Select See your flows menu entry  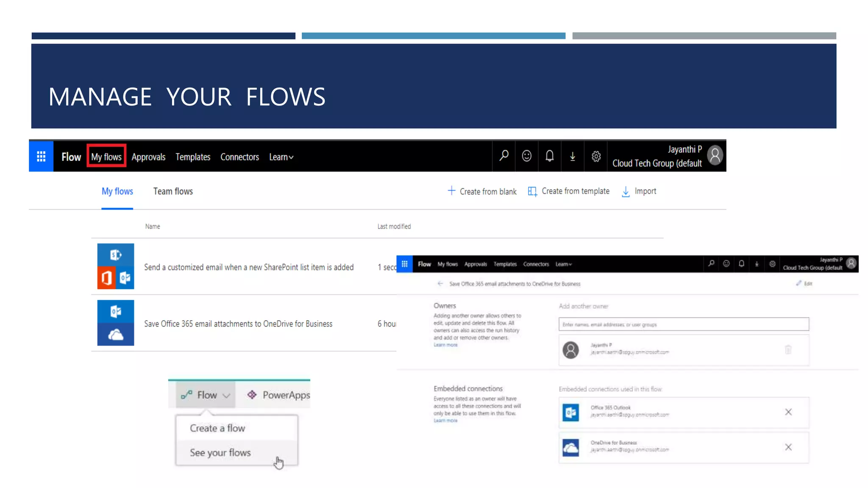(x=220, y=452)
